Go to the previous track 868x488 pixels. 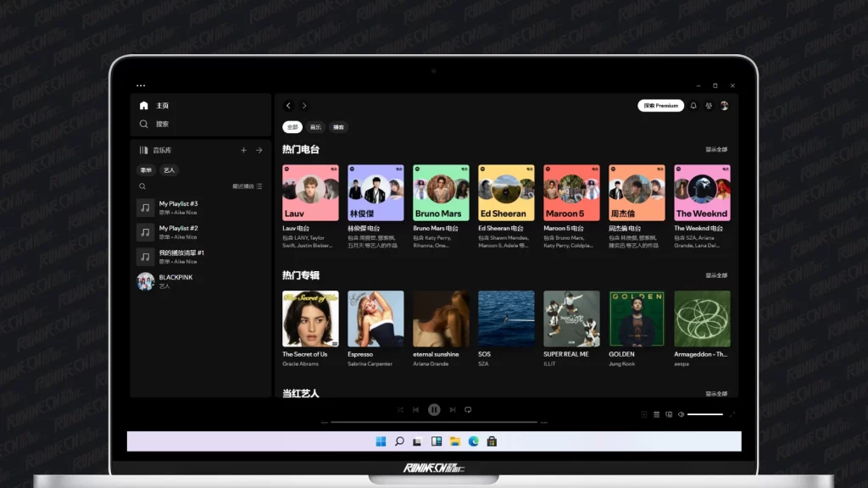[416, 410]
